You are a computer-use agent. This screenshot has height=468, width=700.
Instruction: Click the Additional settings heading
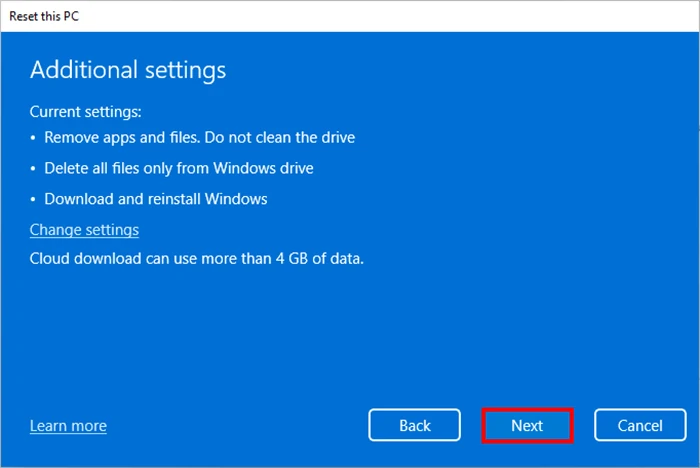[x=128, y=70]
